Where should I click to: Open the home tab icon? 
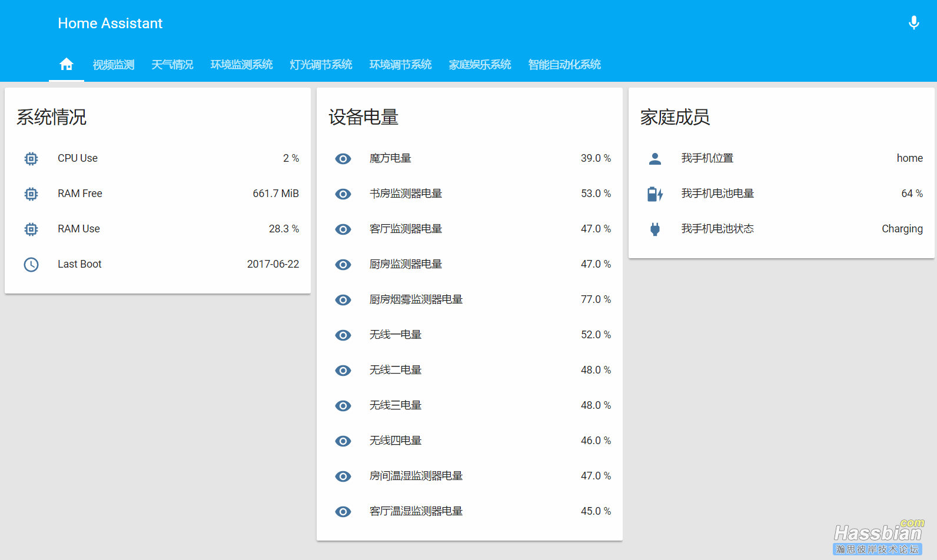point(67,64)
